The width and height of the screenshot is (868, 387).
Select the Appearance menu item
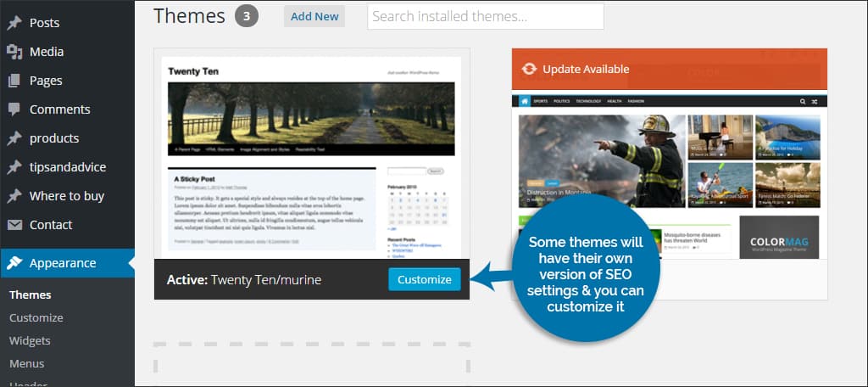point(67,263)
